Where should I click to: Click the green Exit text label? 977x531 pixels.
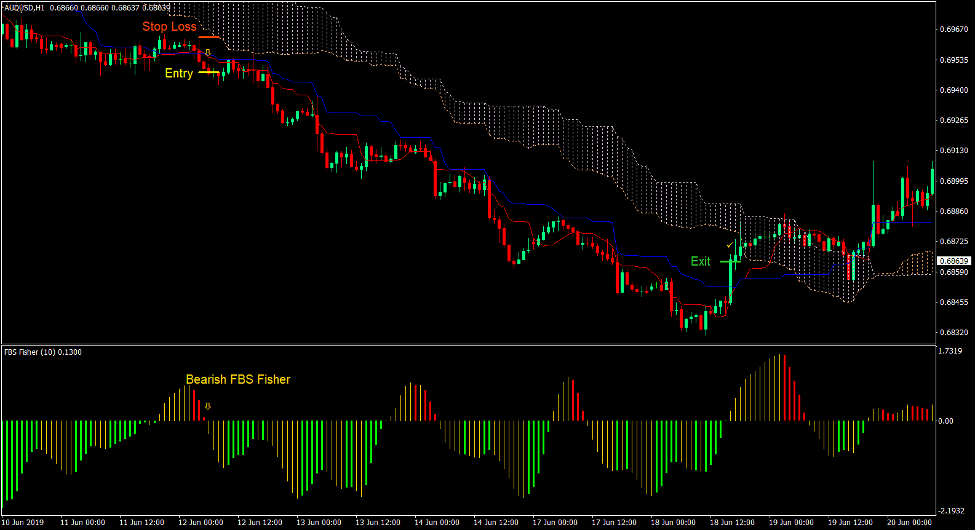click(x=700, y=261)
